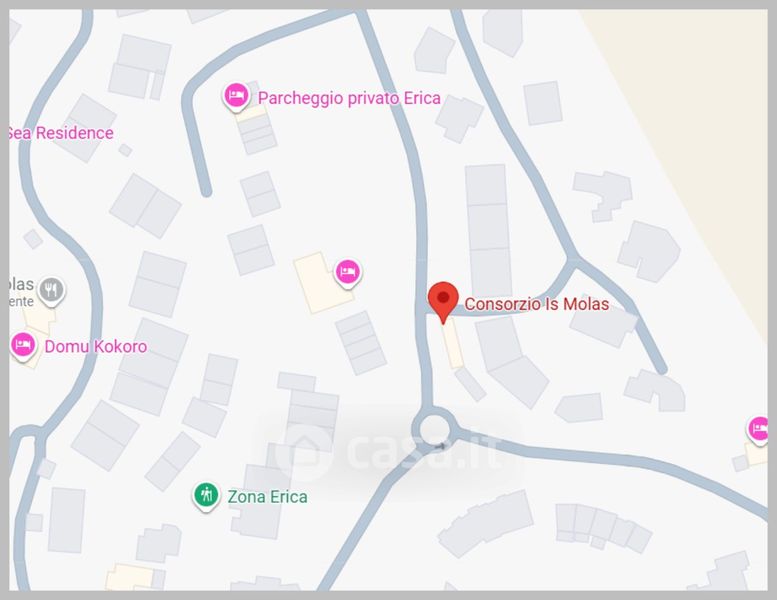Click the Consorzio Is Molas text label

pos(537,304)
